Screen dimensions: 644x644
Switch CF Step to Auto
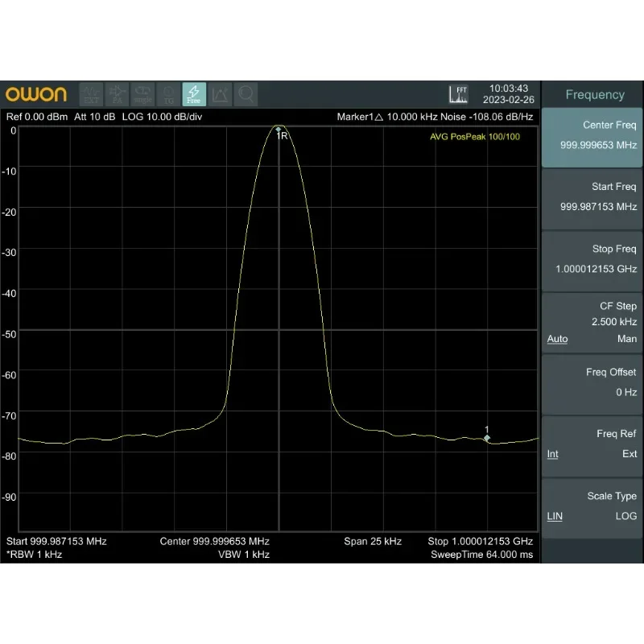click(x=557, y=339)
